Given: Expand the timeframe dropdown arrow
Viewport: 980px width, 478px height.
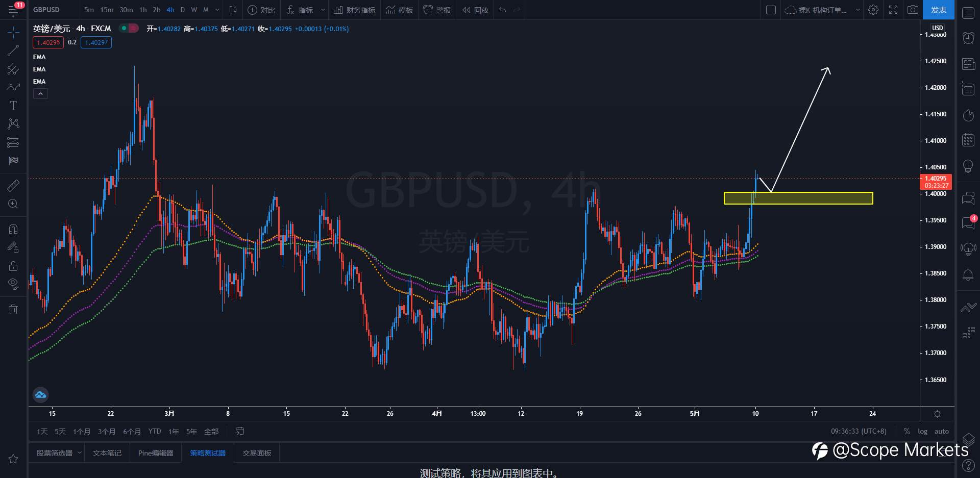Looking at the screenshot, I should pos(217,10).
